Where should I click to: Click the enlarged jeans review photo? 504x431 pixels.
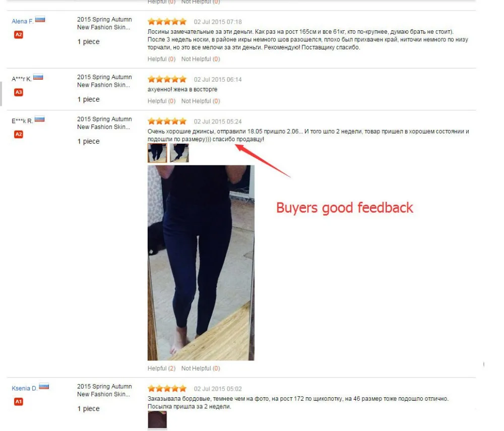point(201,263)
